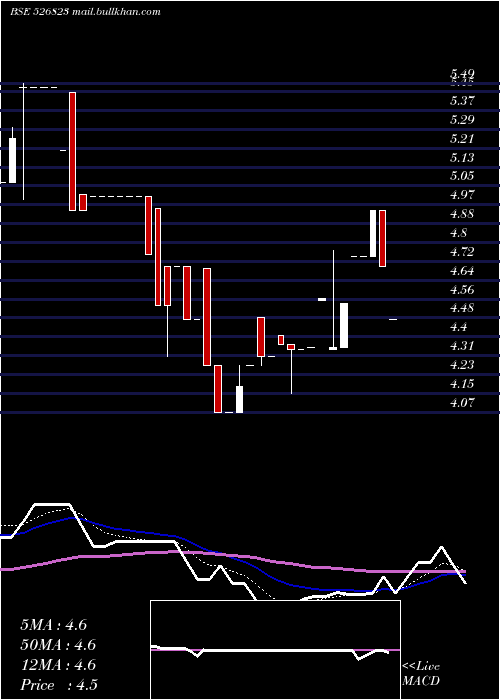The height and width of the screenshot is (700, 500).
Task: Click the 4.31 price axis label
Action: (462, 346)
